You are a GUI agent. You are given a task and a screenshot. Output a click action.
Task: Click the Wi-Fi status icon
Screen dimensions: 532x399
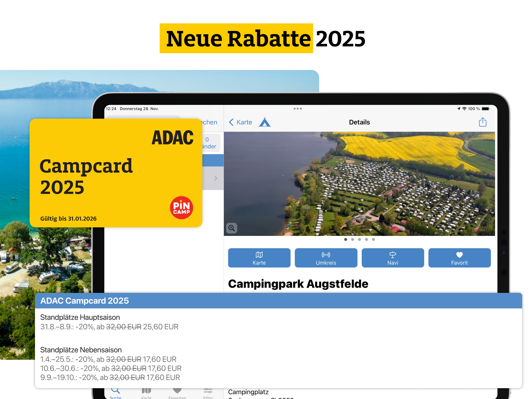coord(464,109)
